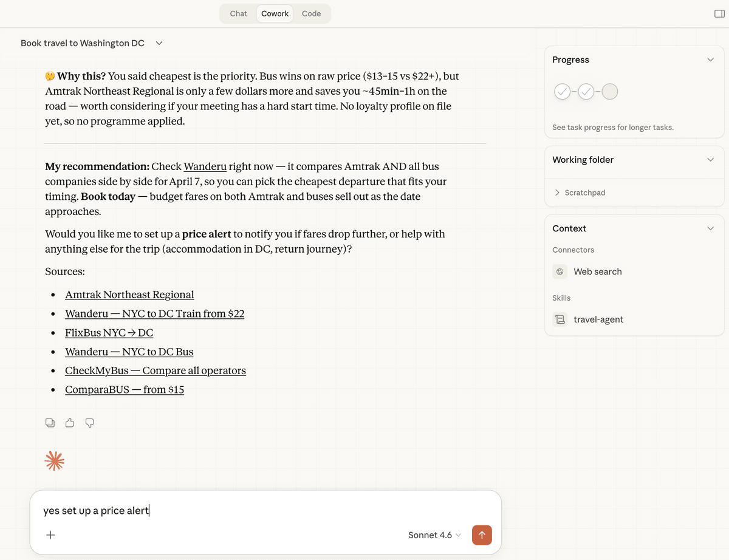Collapse the Progress panel
Viewport: 729px width, 560px height.
coord(711,60)
